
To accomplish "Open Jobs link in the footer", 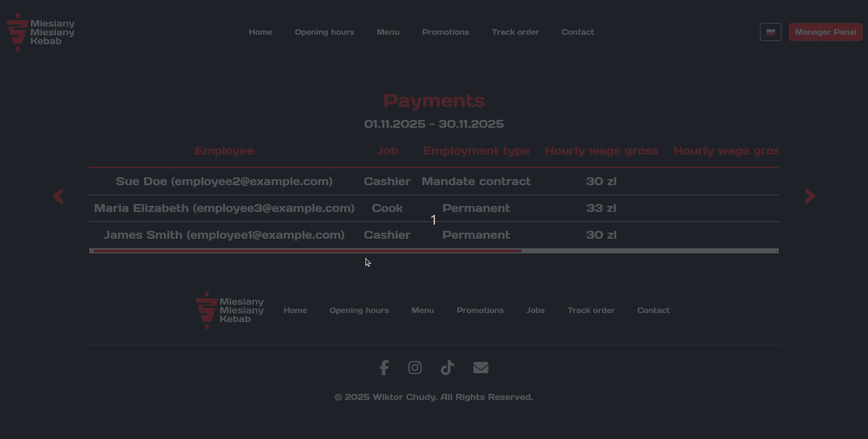I will coord(535,310).
